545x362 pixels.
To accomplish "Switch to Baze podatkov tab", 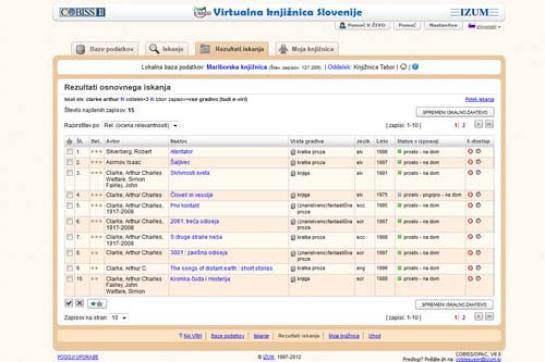I will coord(105,49).
